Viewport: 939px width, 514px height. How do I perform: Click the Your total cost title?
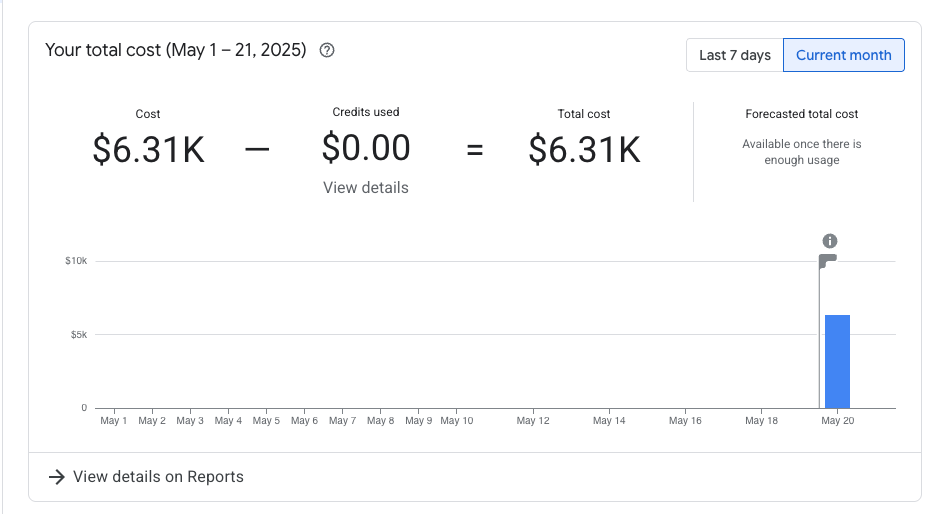(175, 50)
